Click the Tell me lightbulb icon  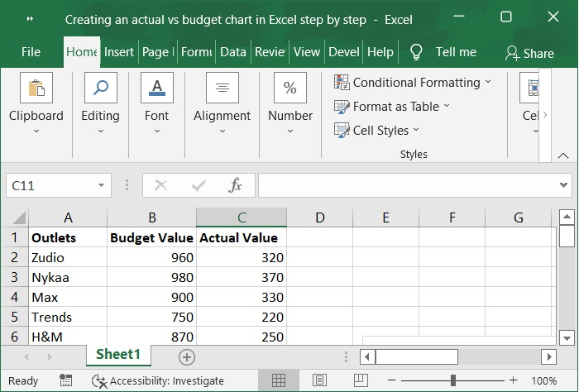coord(416,52)
